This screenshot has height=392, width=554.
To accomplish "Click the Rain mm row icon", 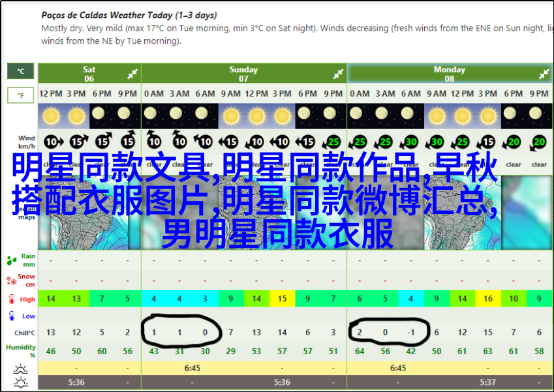I will [12, 261].
